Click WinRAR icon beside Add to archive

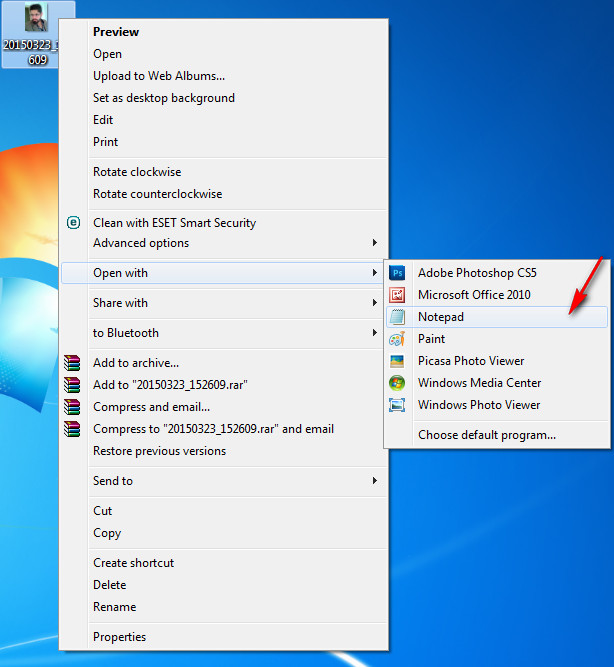pyautogui.click(x=72, y=363)
